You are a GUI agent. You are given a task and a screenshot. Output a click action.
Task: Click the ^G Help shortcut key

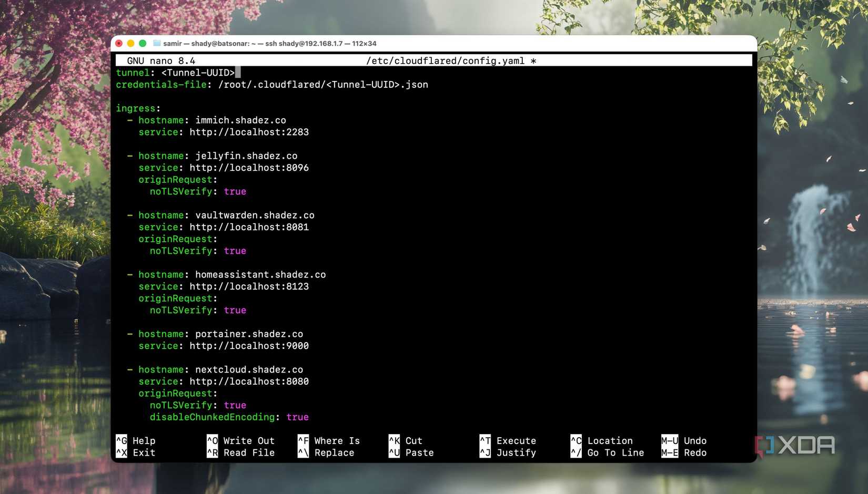[122, 440]
